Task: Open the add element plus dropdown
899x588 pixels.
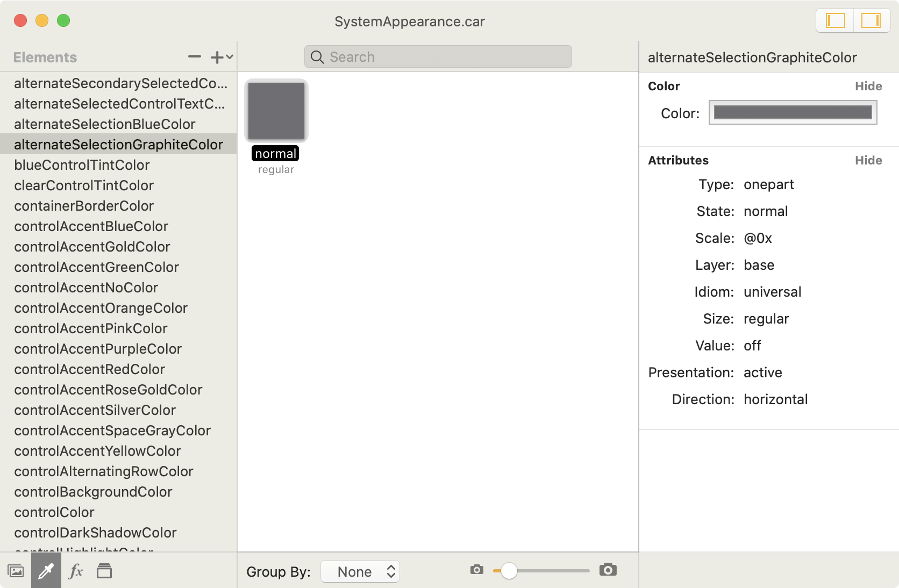Action: click(x=221, y=57)
